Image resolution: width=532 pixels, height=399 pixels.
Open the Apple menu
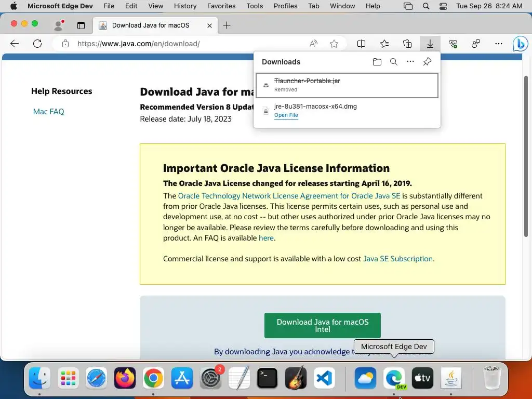14,6
